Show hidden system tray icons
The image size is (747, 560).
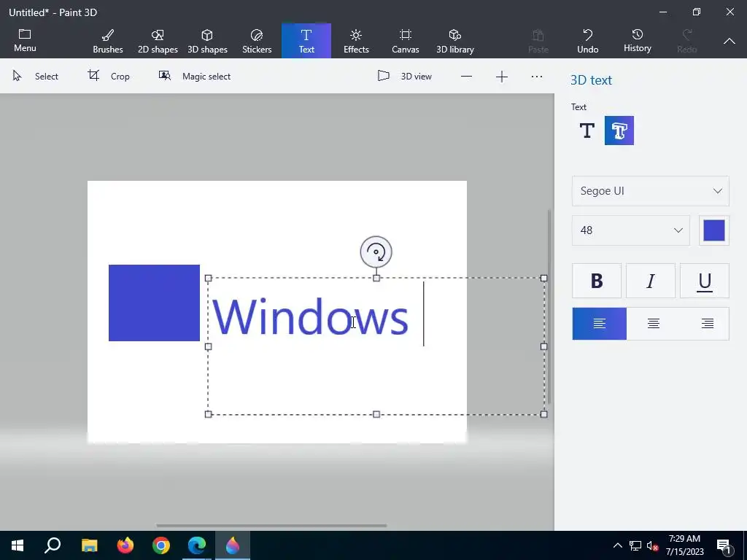pos(617,545)
